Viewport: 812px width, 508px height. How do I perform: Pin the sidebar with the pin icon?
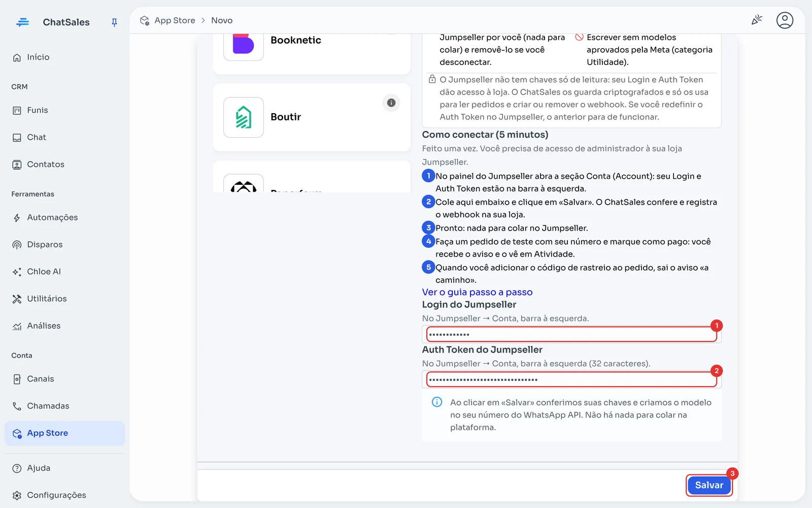pos(114,22)
